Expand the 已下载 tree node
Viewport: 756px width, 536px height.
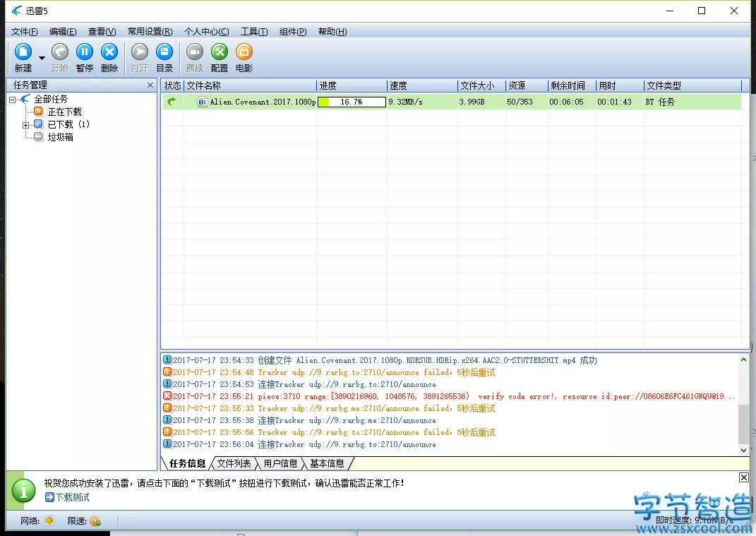click(x=25, y=125)
